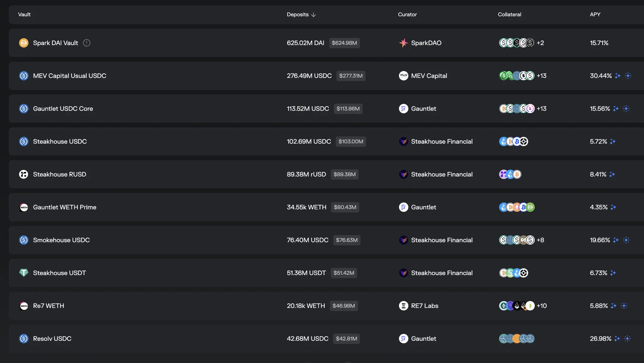Click the Resolv USDC collateral icon stack
The width and height of the screenshot is (644, 363).
(x=517, y=339)
